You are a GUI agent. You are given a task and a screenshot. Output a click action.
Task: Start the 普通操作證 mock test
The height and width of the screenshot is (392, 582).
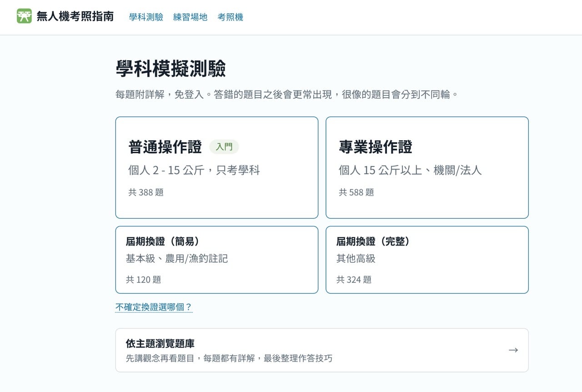217,167
